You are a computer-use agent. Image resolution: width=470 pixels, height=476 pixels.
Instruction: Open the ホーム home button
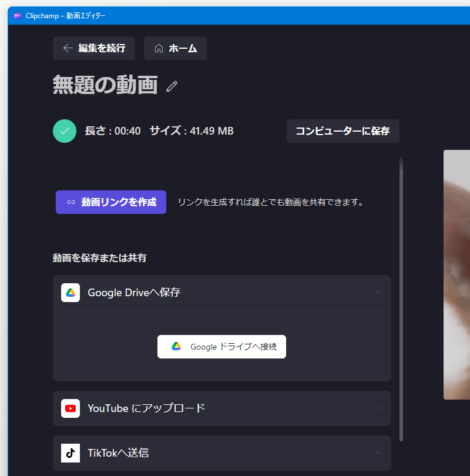(175, 48)
